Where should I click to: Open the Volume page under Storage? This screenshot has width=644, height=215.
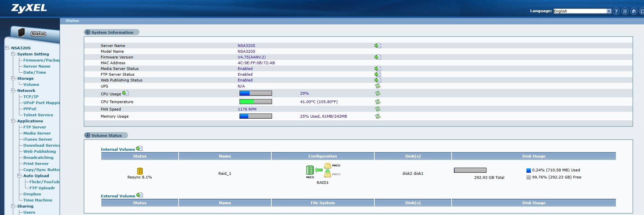click(31, 85)
